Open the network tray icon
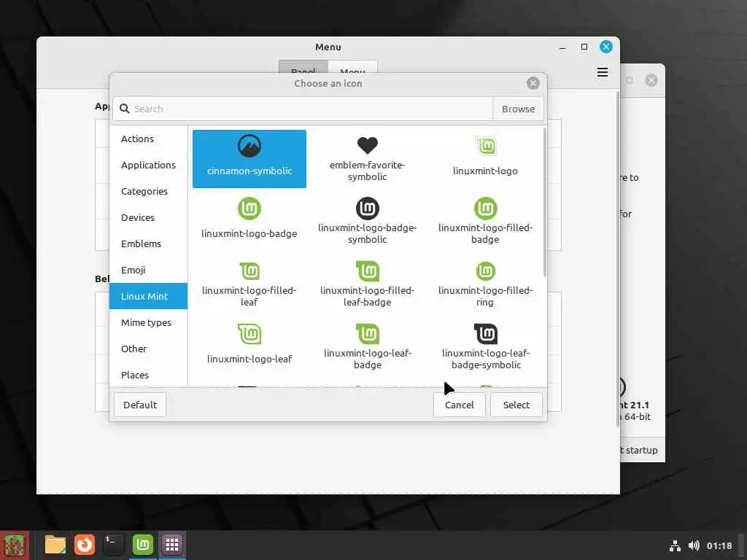747x560 pixels. [675, 545]
